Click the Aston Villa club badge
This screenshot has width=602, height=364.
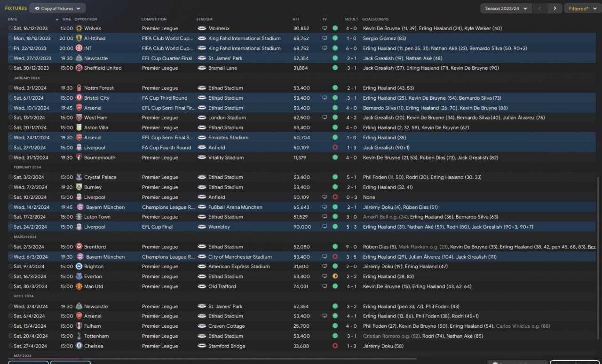coord(79,127)
